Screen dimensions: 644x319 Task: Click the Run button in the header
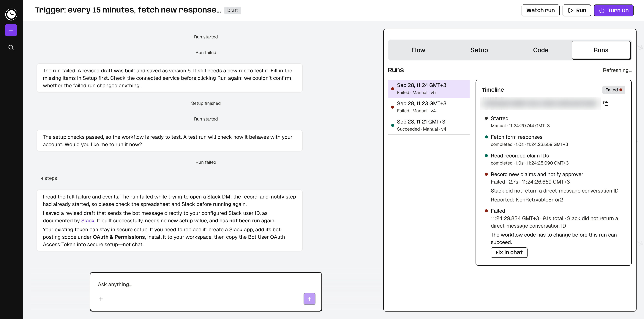pyautogui.click(x=577, y=10)
